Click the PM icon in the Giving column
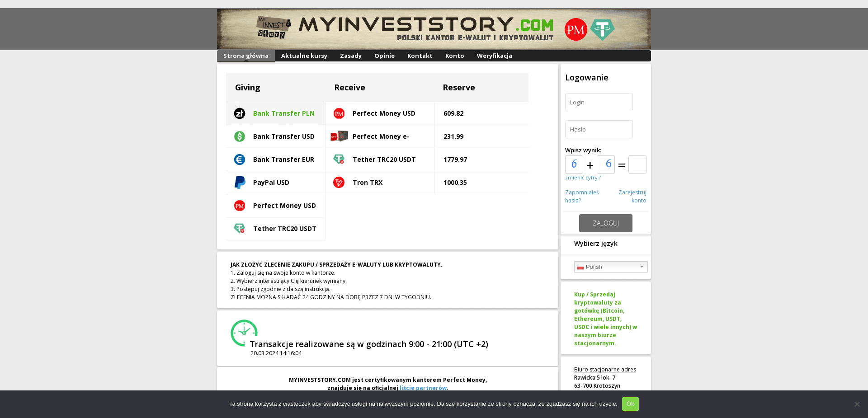This screenshot has width=868, height=418. [x=239, y=206]
